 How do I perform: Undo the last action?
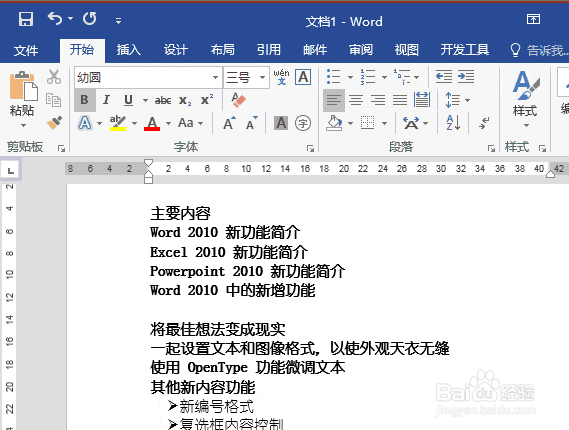[x=55, y=19]
